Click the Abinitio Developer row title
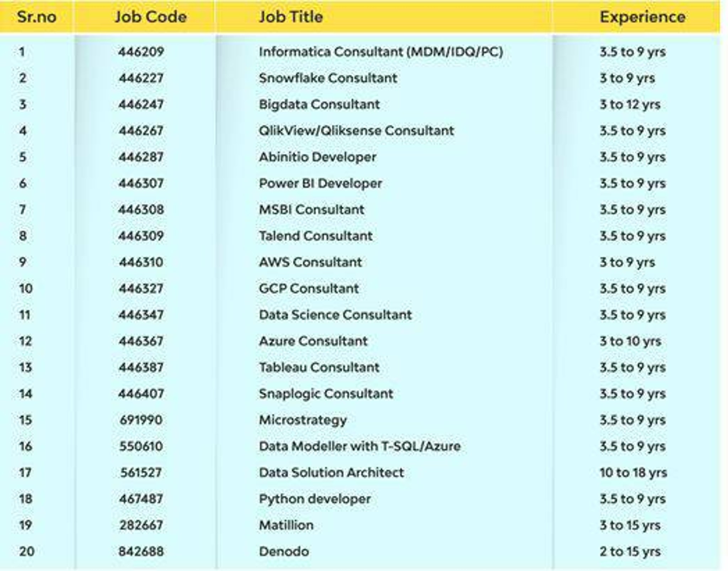728x571 pixels. click(317, 157)
